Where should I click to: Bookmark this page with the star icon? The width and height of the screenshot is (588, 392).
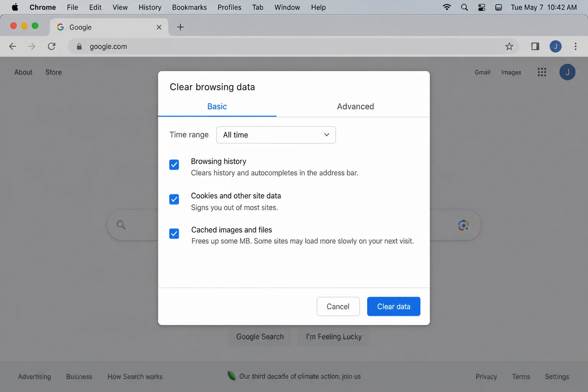(x=509, y=46)
